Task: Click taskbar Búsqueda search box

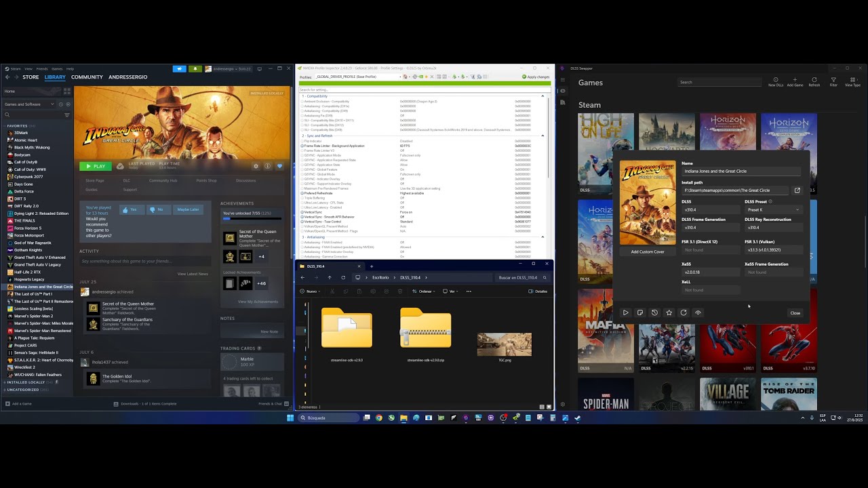Action: (329, 418)
